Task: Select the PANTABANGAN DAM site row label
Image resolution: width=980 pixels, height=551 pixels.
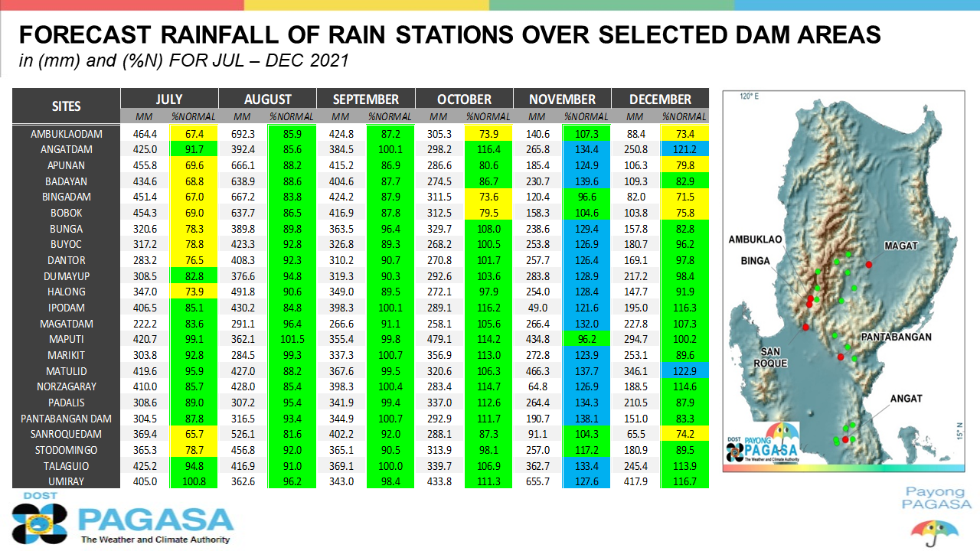Action: click(x=67, y=419)
